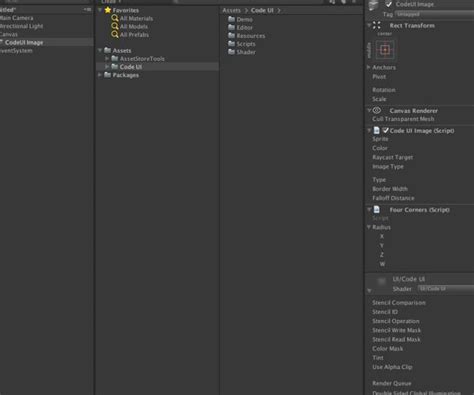Click the Favorites star icon
The image size is (474, 395).
(x=108, y=10)
